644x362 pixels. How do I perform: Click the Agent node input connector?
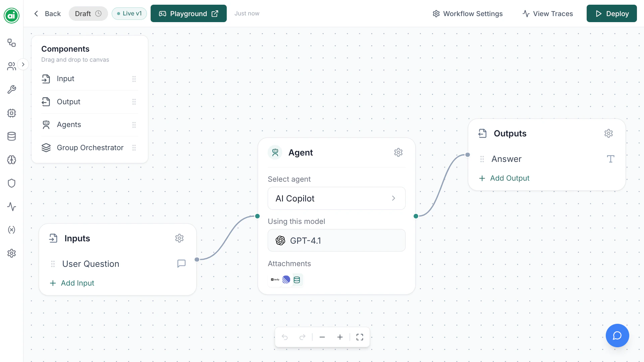pyautogui.click(x=258, y=216)
